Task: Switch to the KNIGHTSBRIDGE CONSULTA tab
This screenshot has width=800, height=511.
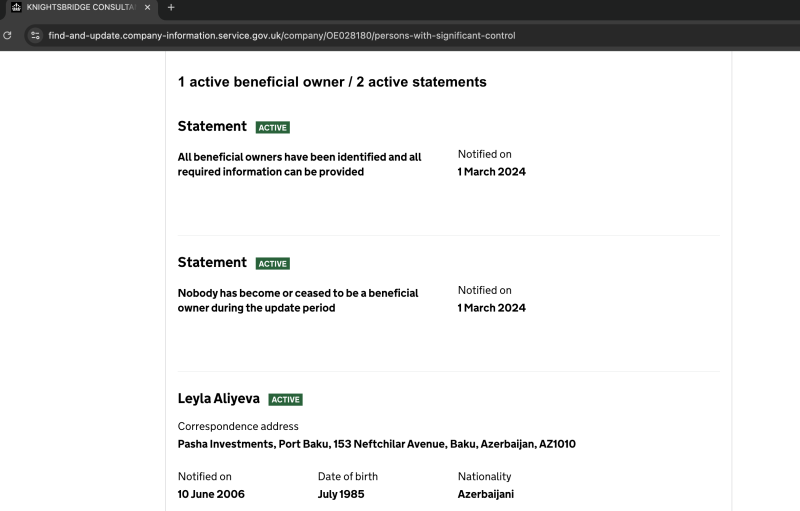Action: (81, 7)
